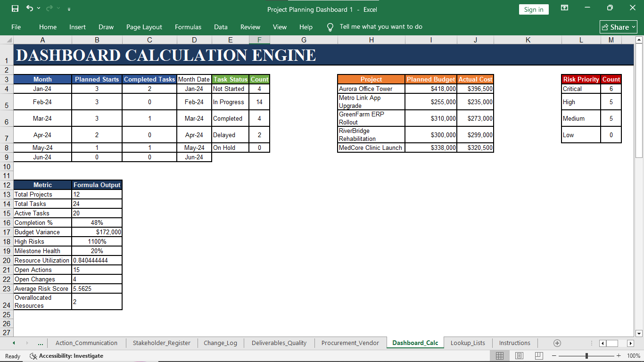The width and height of the screenshot is (644, 362).
Task: Click vertical scrollbar up arrow
Action: tap(639, 40)
